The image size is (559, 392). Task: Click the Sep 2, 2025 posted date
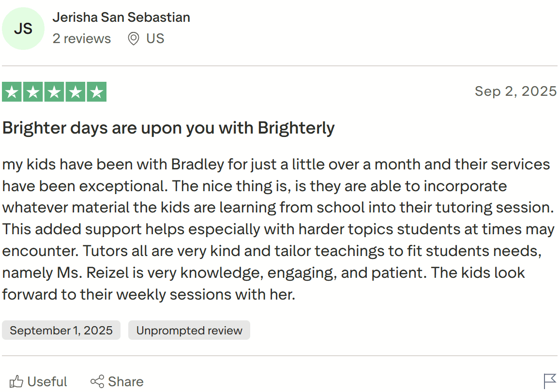[515, 91]
